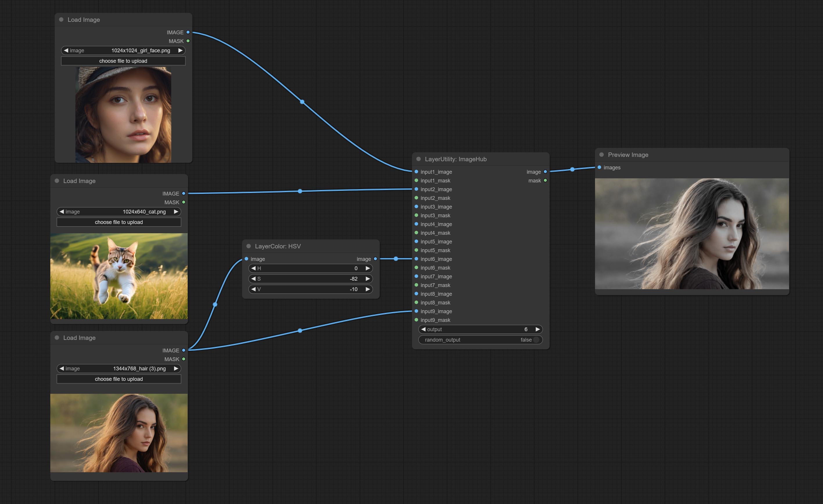Click the IMAGE output port of girl_face Load Image
The image size is (823, 504).
point(188,33)
